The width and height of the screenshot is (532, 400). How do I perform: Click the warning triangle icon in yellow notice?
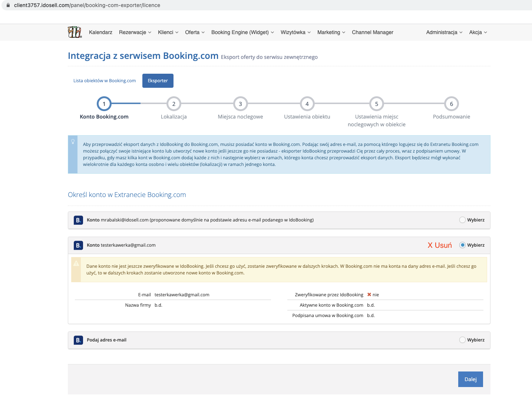76,263
